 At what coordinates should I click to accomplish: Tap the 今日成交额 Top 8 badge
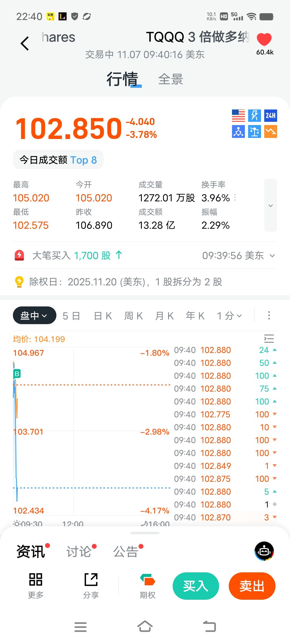pyautogui.click(x=58, y=160)
